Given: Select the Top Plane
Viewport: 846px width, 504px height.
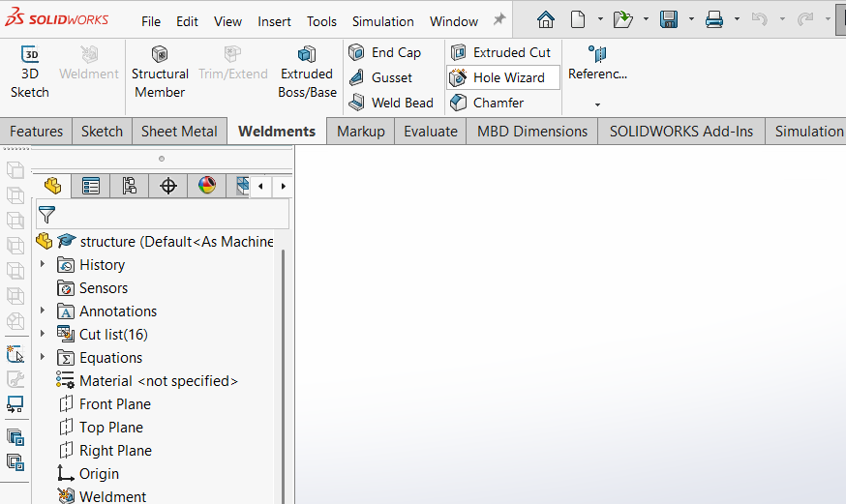Looking at the screenshot, I should tap(101, 427).
